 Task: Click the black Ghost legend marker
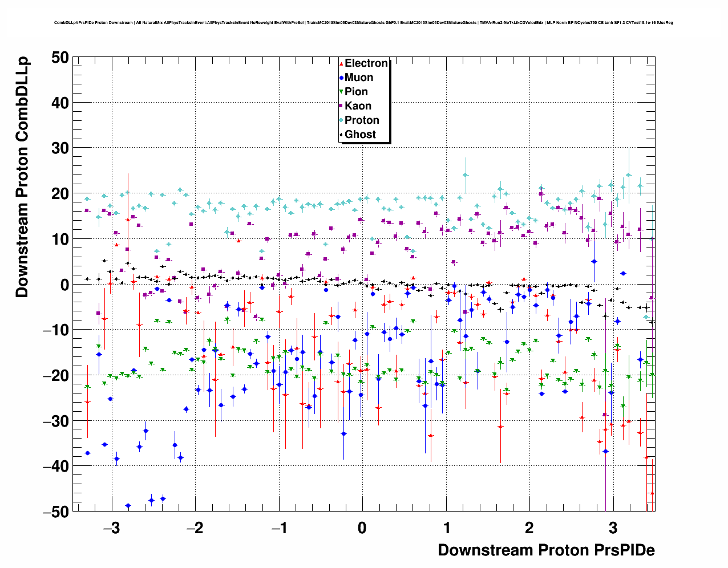coord(341,135)
